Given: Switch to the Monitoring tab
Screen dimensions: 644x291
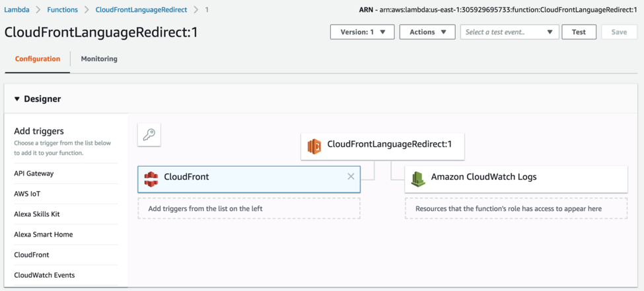Looking at the screenshot, I should tap(99, 59).
